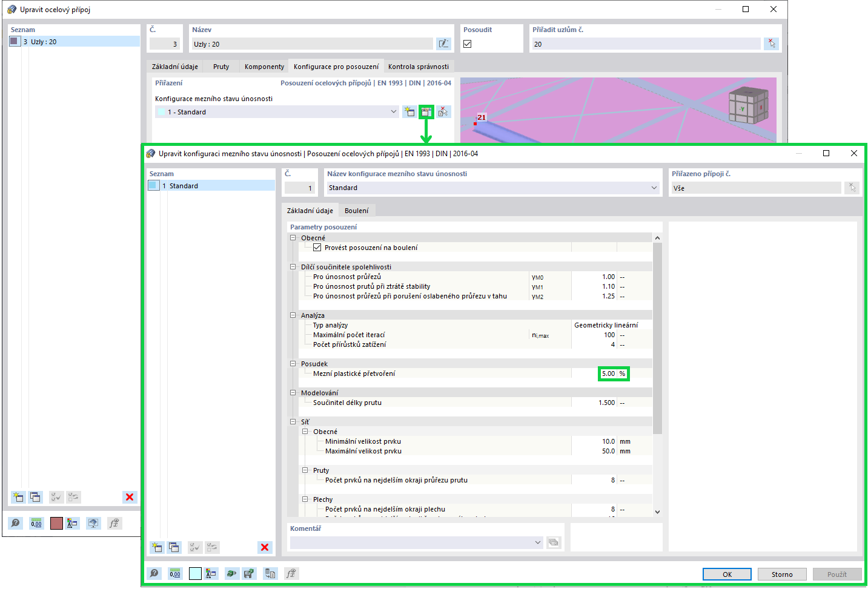Click navigation cube in 3D preview
Viewport: 868px width, 589px height.
pyautogui.click(x=748, y=106)
